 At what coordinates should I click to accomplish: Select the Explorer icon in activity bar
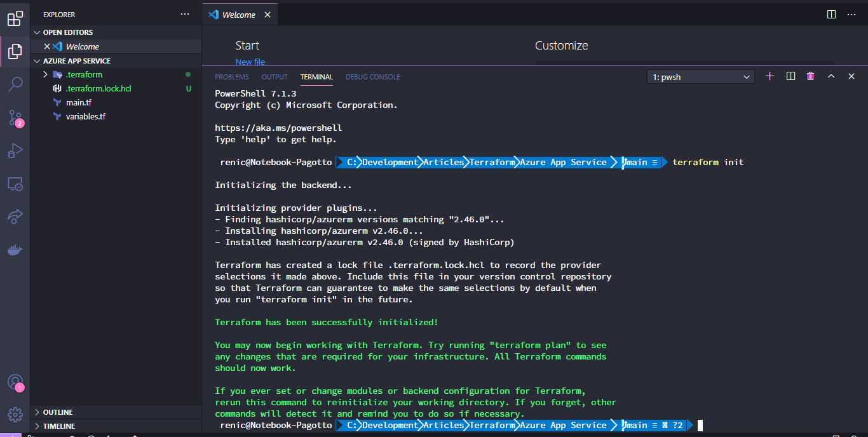[x=15, y=51]
